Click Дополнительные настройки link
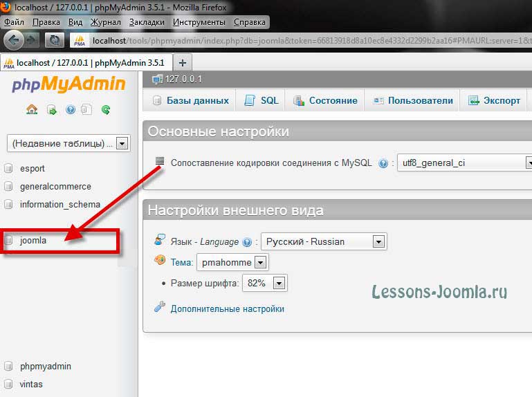Image resolution: width=532 pixels, height=397 pixels. point(228,309)
